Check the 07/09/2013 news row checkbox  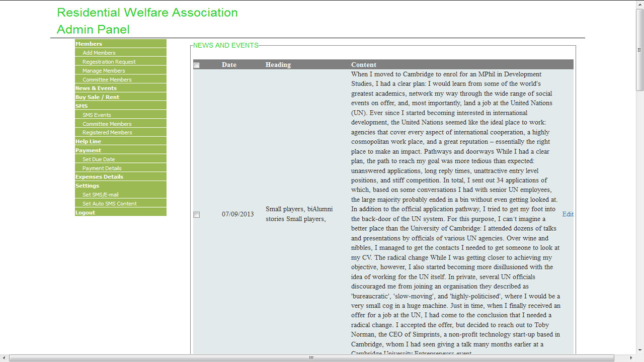197,215
